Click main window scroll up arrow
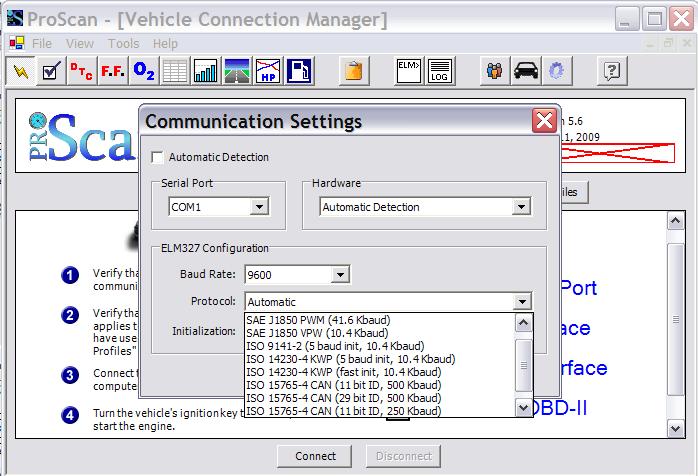This screenshot has width=698, height=476. (675, 221)
